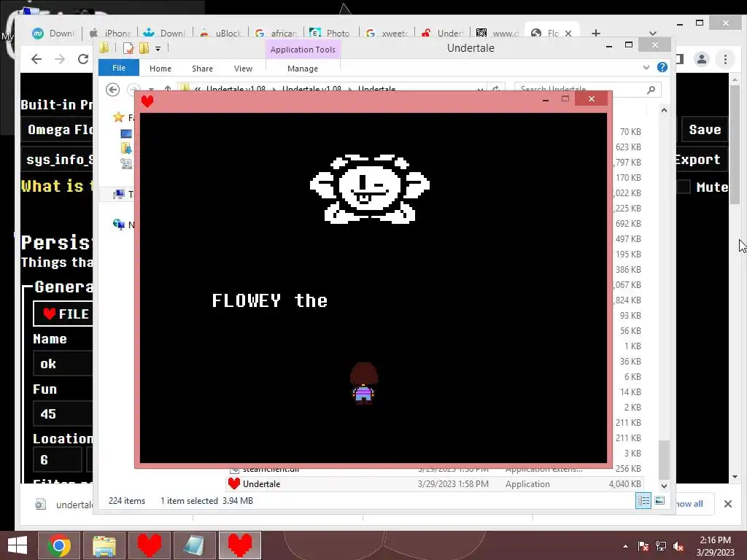
Task: Click the Chrome page vertical scrollbar thumb
Action: click(x=735, y=144)
